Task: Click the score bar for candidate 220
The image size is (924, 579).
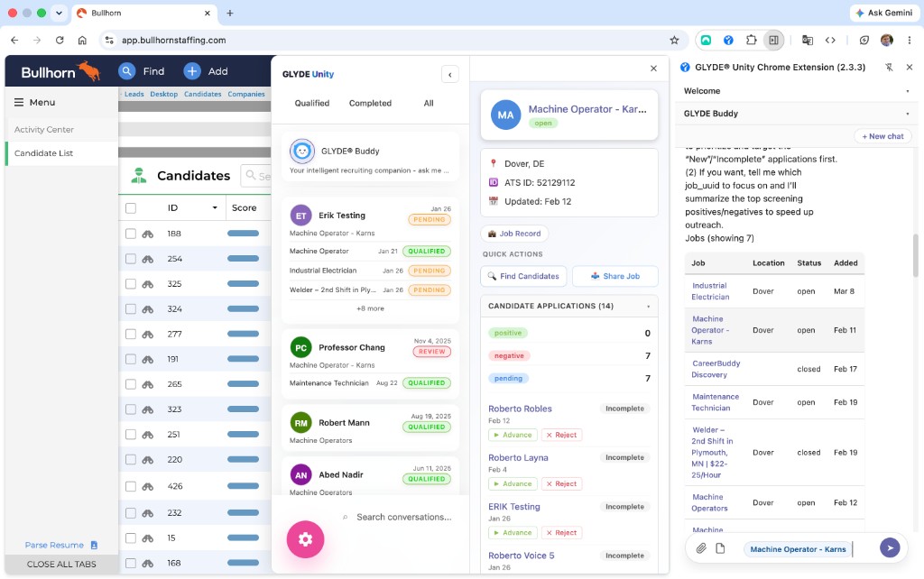Action: click(x=244, y=459)
